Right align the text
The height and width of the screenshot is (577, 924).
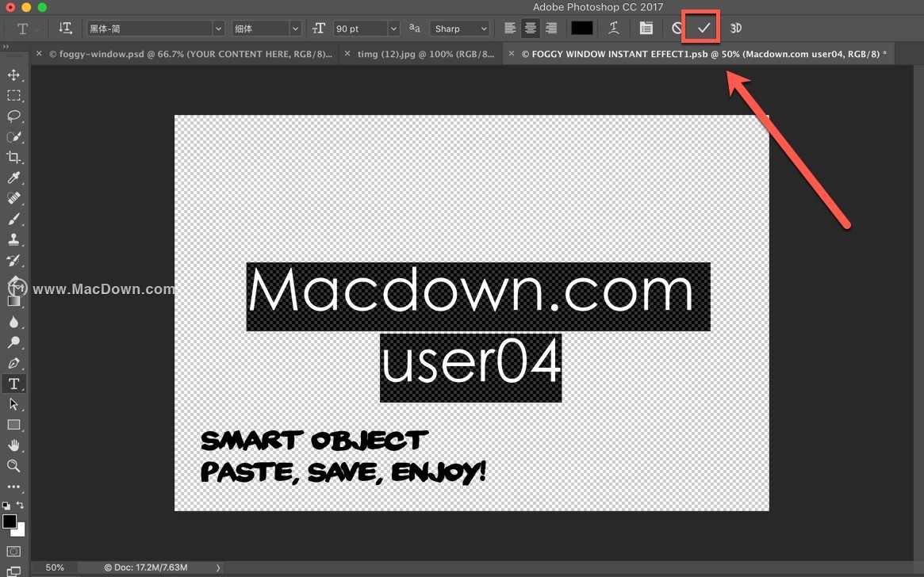click(x=551, y=29)
